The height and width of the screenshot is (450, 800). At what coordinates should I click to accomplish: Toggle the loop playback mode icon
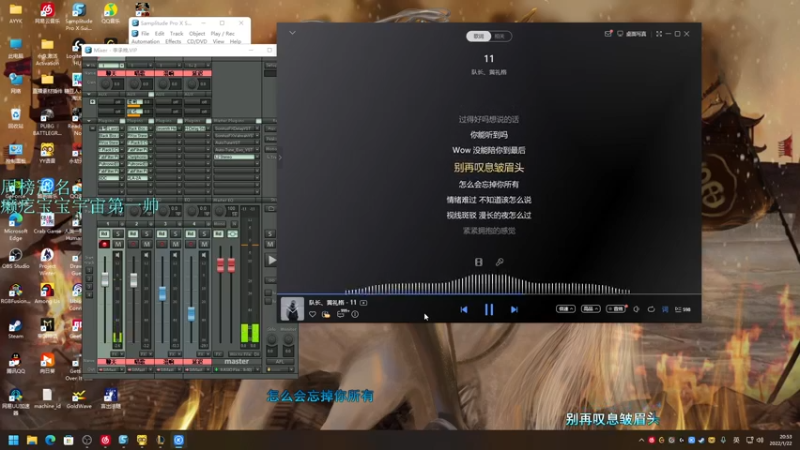[651, 309]
